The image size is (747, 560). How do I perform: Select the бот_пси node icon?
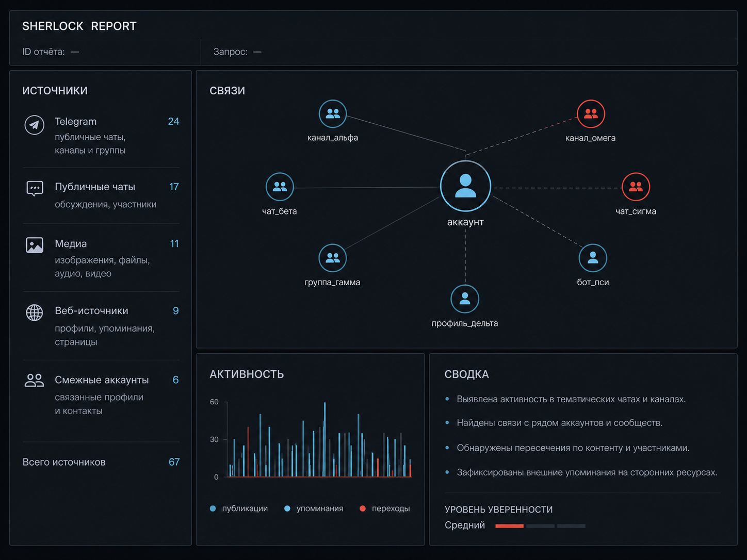pyautogui.click(x=593, y=258)
